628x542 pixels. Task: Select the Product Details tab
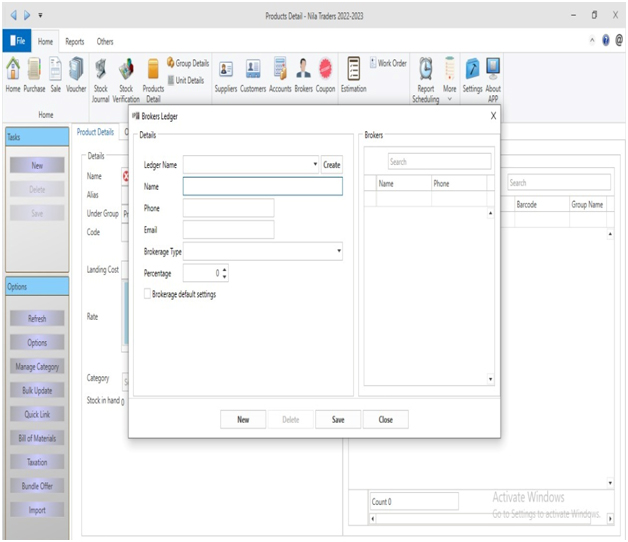click(95, 132)
